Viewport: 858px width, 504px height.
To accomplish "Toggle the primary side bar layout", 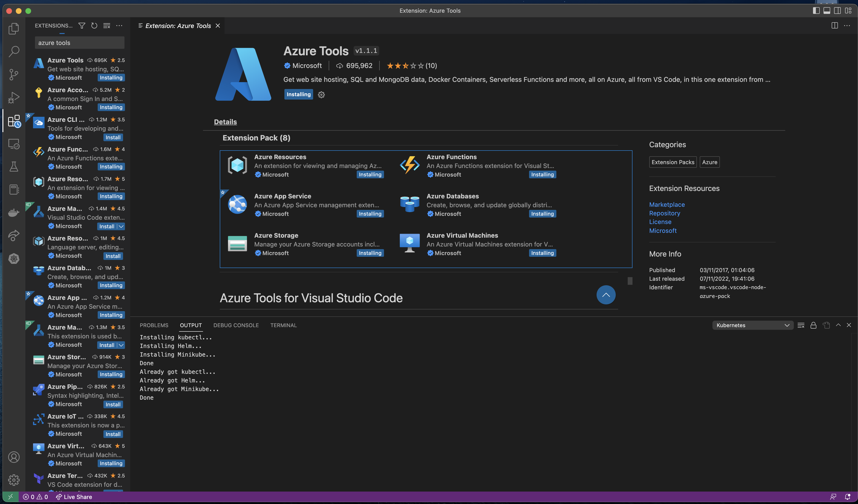I will point(816,11).
